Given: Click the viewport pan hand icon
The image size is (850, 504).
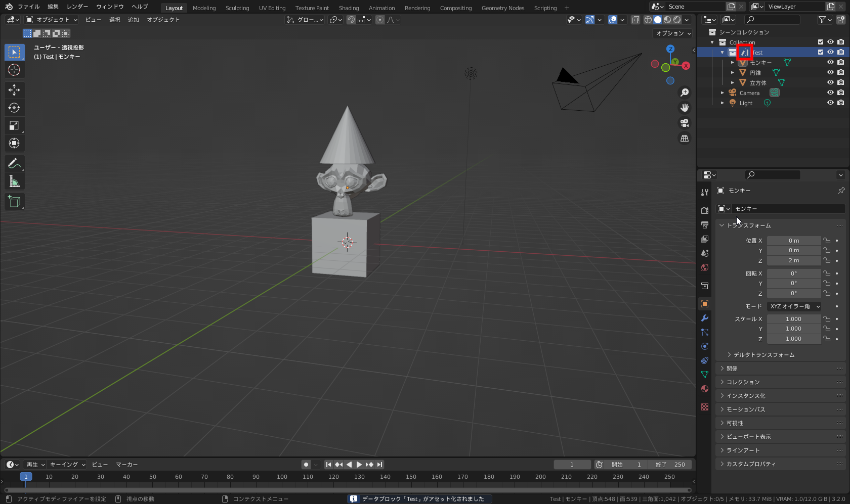Looking at the screenshot, I should [x=685, y=108].
